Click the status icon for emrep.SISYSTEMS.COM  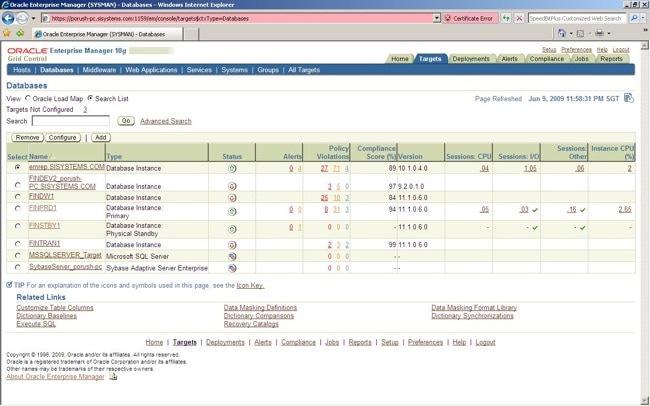click(x=232, y=168)
